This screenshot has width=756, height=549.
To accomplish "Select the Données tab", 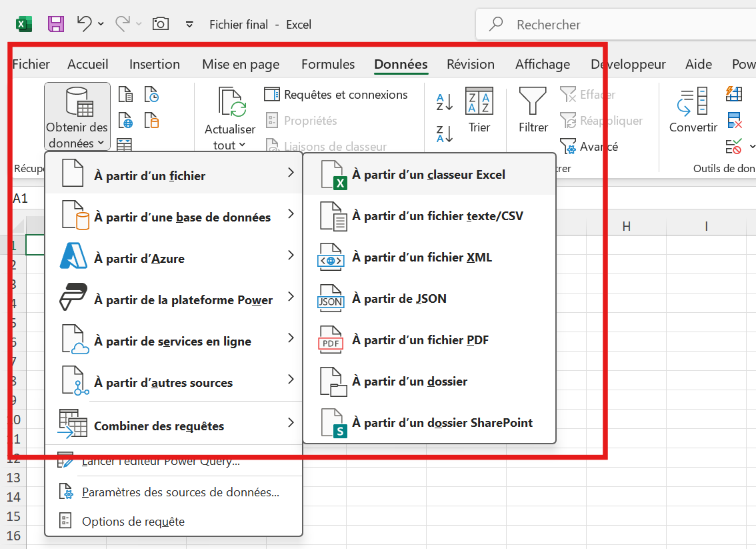I will coord(401,64).
